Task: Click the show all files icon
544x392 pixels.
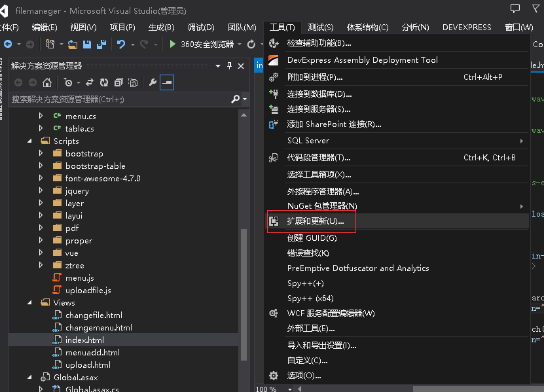Action: [x=133, y=82]
